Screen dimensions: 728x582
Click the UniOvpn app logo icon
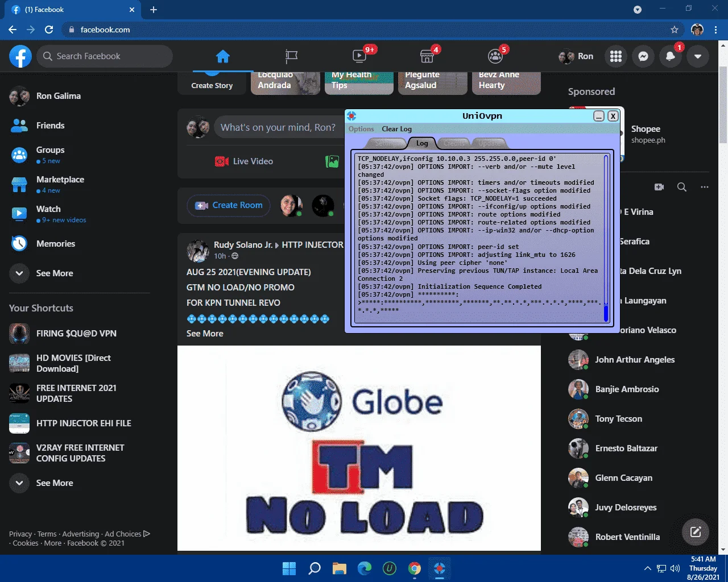pos(352,116)
